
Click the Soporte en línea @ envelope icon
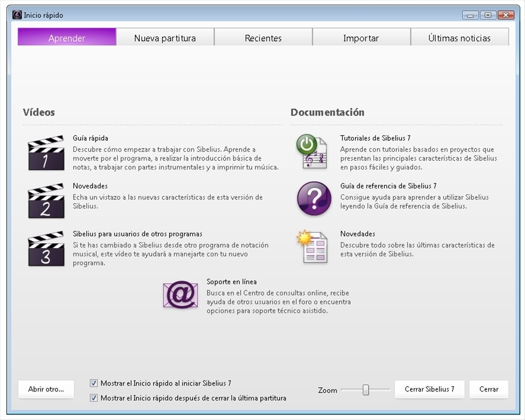[x=180, y=295]
